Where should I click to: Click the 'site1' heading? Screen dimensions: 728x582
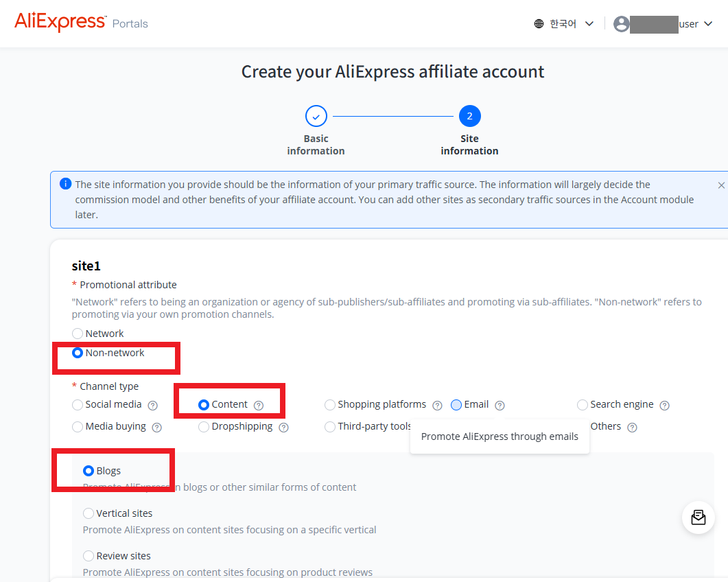pos(86,266)
